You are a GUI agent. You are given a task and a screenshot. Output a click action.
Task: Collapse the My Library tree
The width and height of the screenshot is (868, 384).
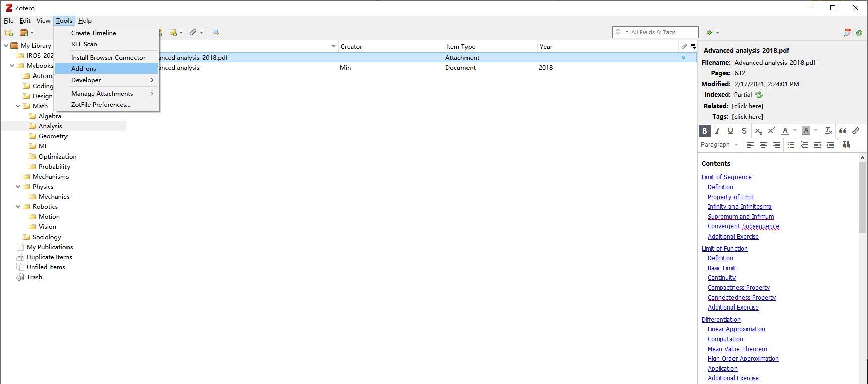point(6,45)
